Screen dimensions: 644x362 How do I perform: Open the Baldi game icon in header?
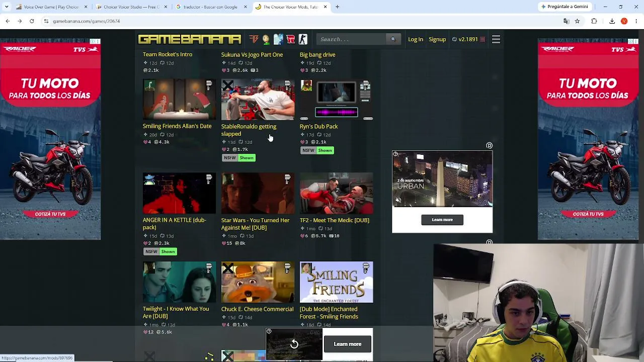(266, 39)
